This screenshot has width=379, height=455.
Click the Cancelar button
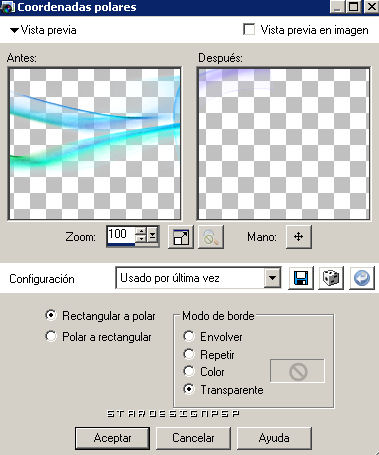193,438
